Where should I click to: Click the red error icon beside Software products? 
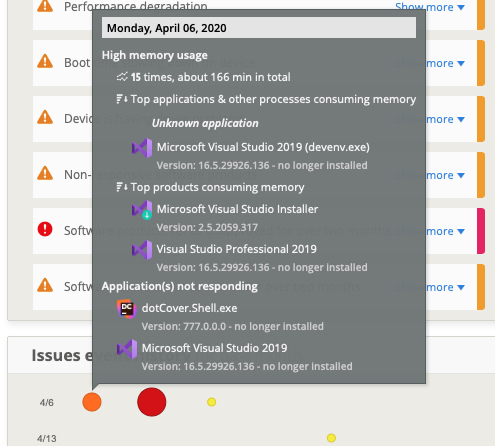(45, 229)
